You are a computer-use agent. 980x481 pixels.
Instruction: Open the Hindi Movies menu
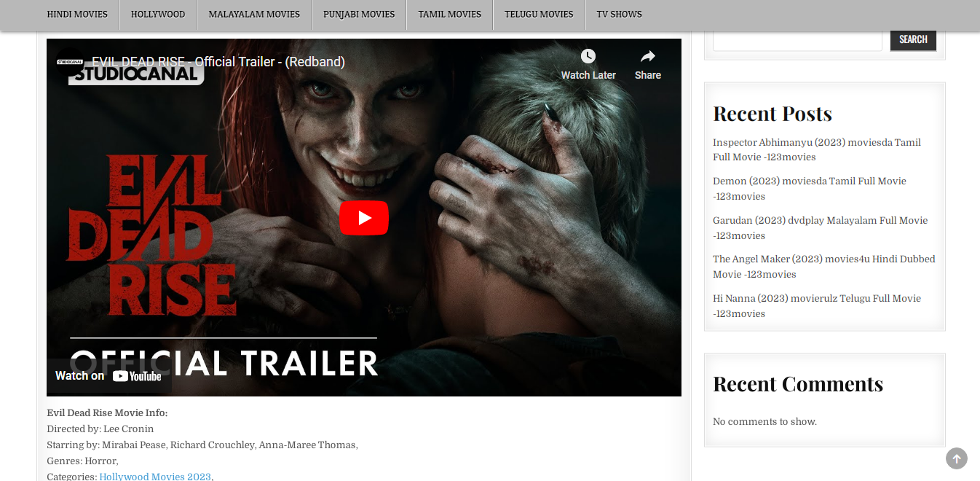coord(77,15)
